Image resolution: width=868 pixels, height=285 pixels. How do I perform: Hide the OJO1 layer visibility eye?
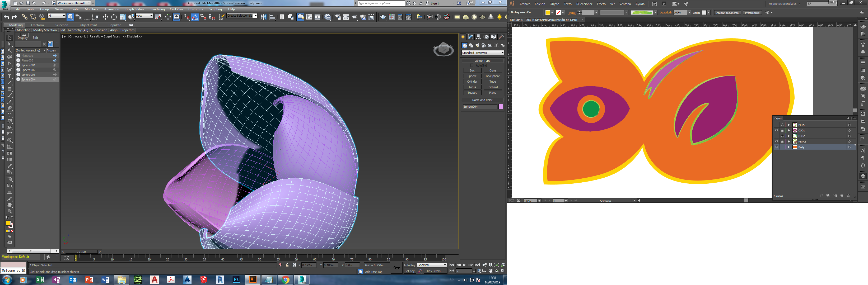click(x=777, y=131)
